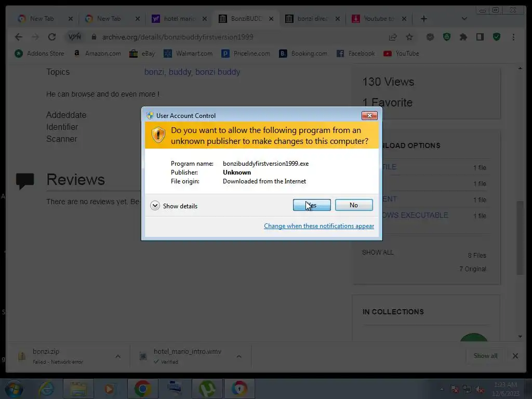Click the muted volume tray icon

coord(480,389)
